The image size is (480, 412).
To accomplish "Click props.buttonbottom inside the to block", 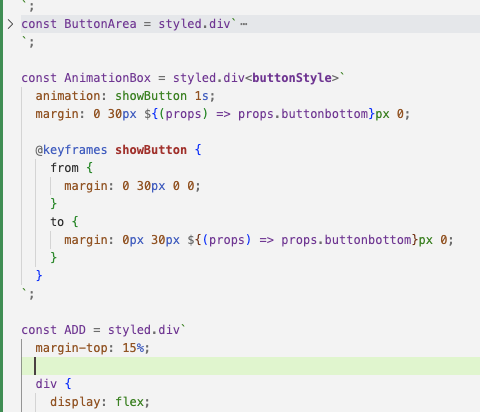I will click(346, 240).
